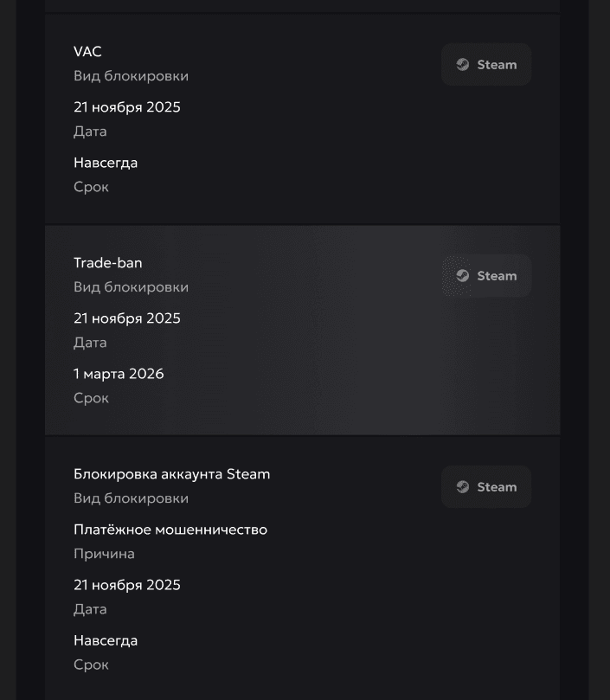Click the Вид блокировки label under Trade-ban
Screen dimensions: 610x700
(131, 287)
